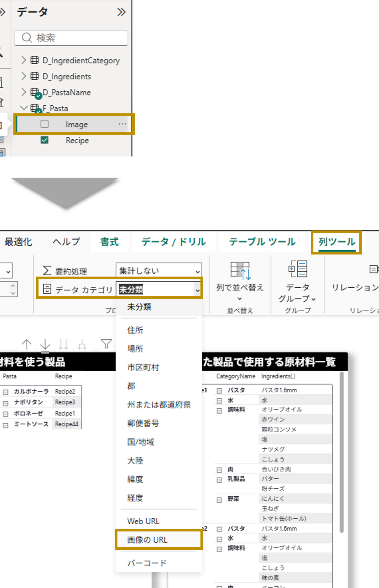Click the double-arrow next level icon
The width and height of the screenshot is (379, 588).
(64, 344)
